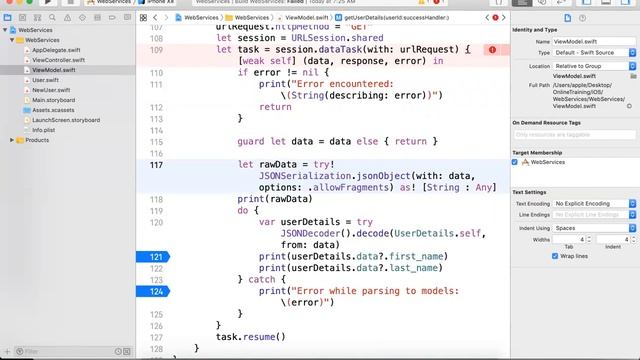Toggle the Wrap lines checkbox
This screenshot has width=640, height=360.
[x=555, y=256]
